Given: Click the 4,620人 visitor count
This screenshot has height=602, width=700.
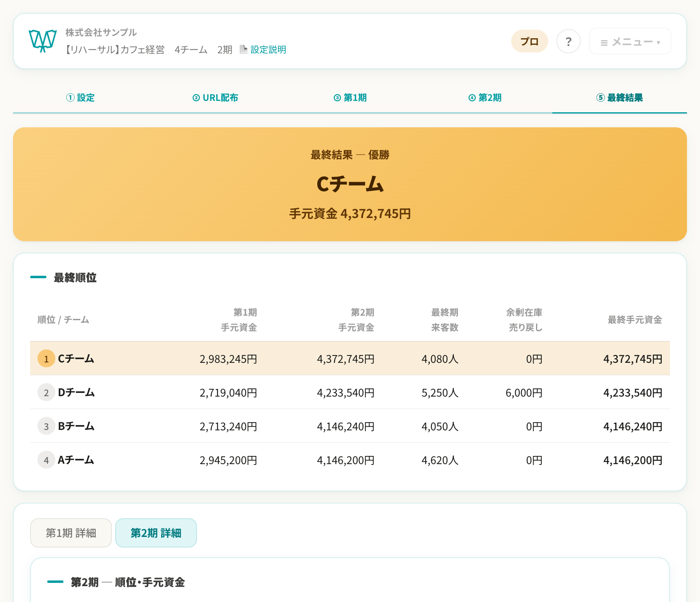Looking at the screenshot, I should [x=440, y=460].
